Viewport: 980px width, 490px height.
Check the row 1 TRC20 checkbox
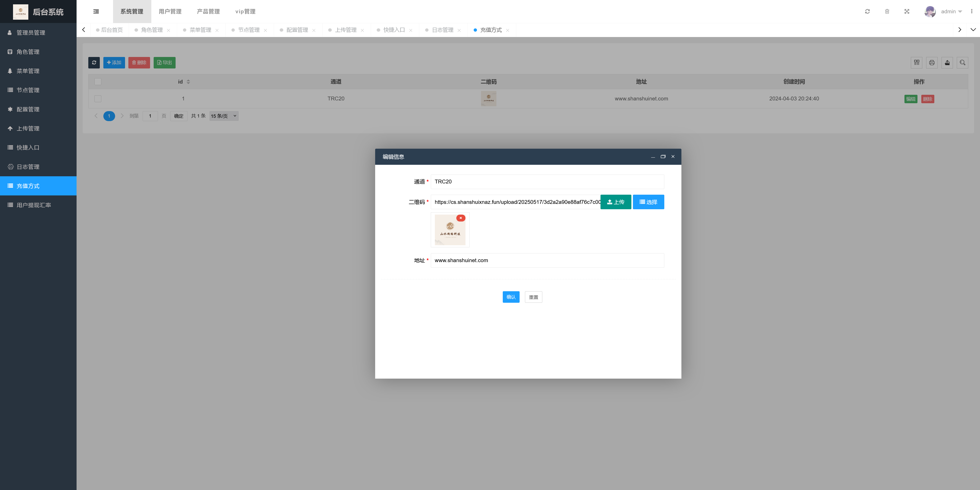(x=98, y=99)
